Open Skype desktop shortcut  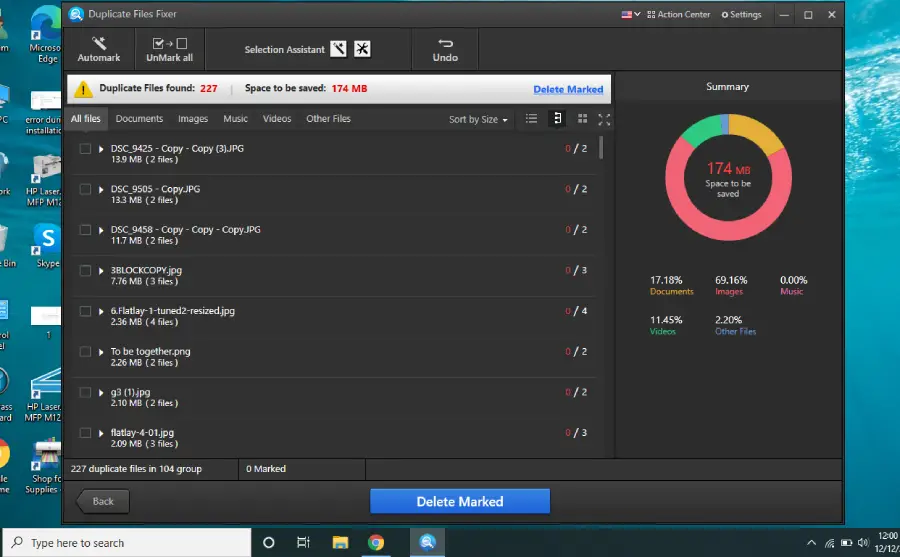48,246
